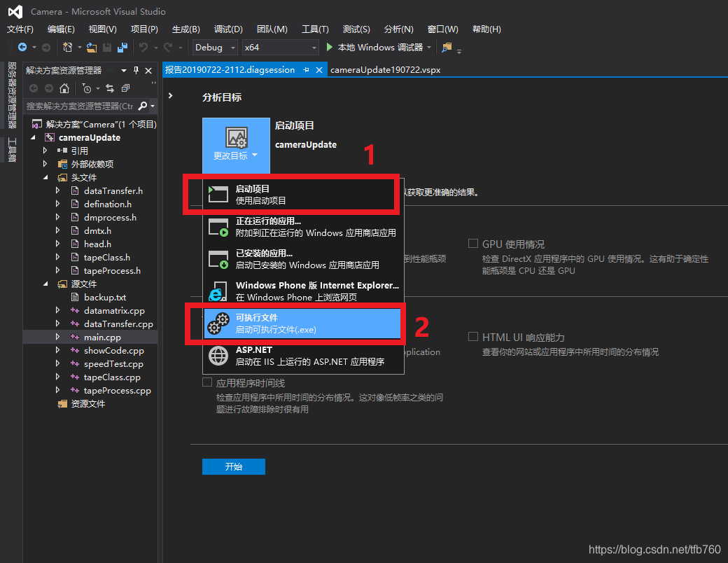Viewport: 728px width, 563px height.
Task: Click the Collapse All icon in Solution Explorer
Action: [125, 88]
